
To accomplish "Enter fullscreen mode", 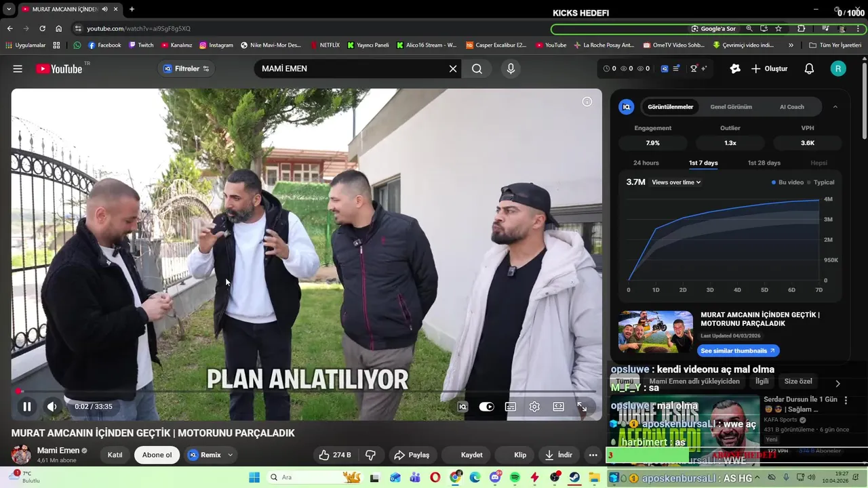I will 582,407.
